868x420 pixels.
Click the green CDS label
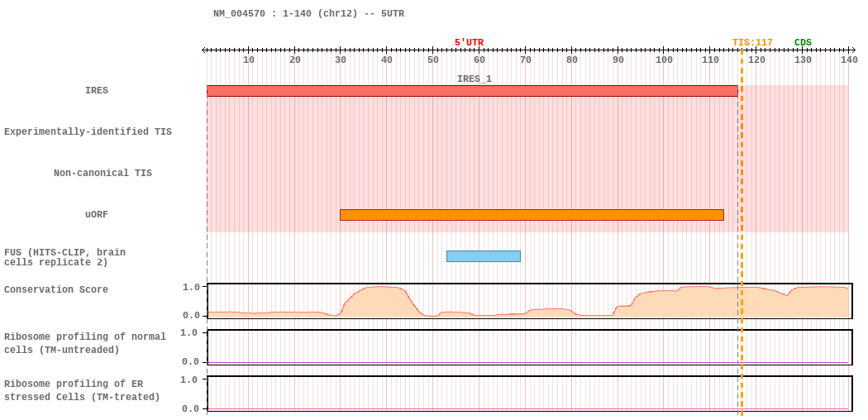coord(803,43)
